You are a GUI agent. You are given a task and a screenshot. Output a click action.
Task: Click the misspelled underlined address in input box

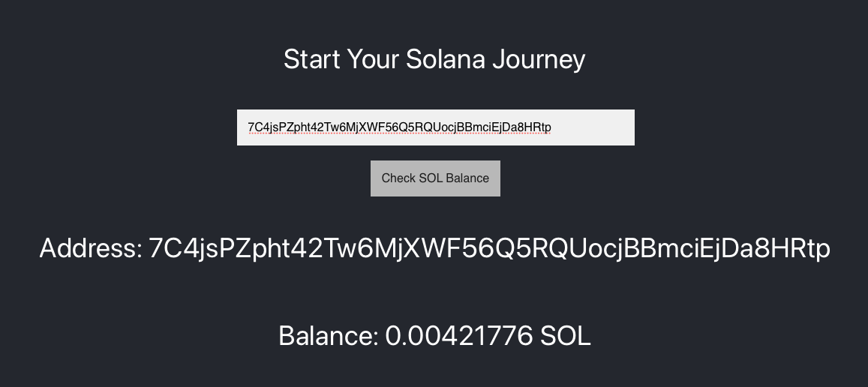click(399, 127)
